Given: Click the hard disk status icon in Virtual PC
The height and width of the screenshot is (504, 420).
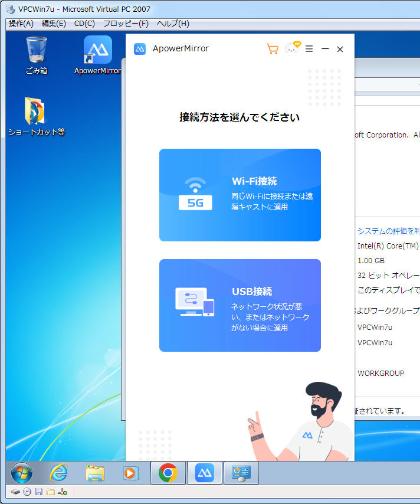Looking at the screenshot, I should 15,492.
